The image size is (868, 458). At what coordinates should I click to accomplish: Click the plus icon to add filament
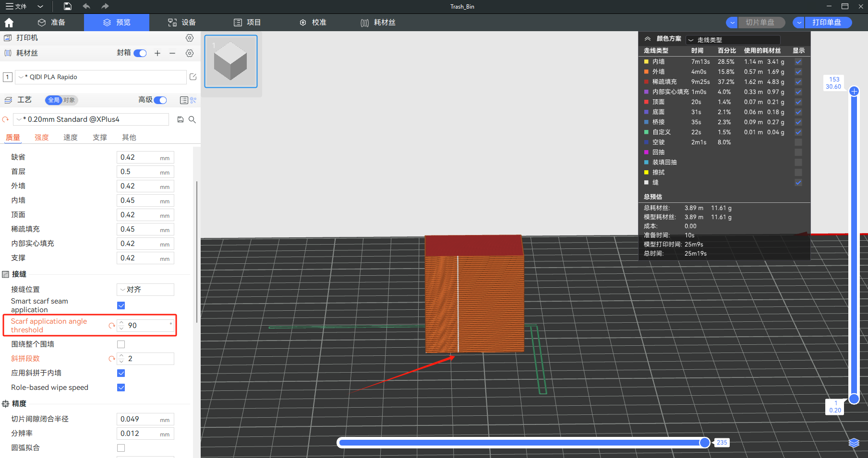[x=157, y=53]
